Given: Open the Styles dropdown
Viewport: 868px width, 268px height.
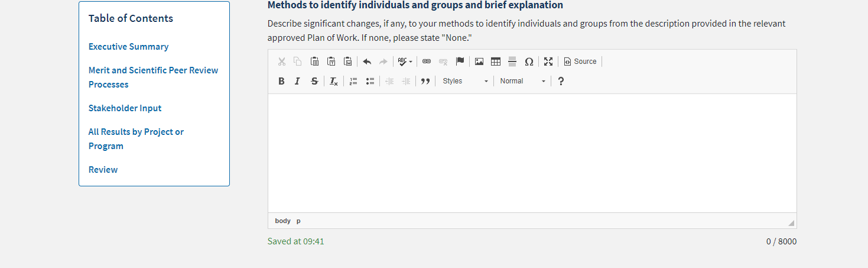Looking at the screenshot, I should point(466,81).
